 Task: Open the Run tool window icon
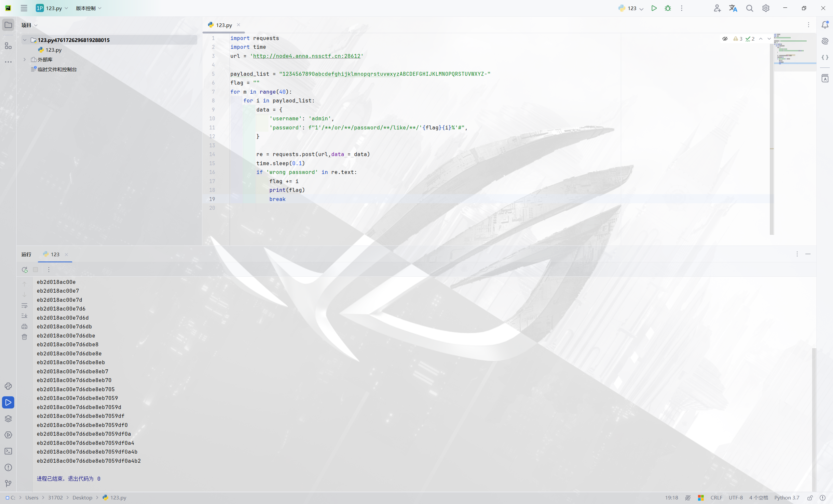click(8, 402)
